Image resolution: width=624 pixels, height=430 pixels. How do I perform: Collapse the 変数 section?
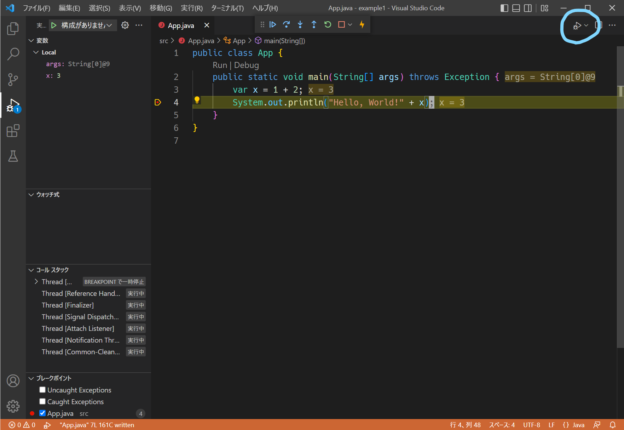[x=31, y=41]
